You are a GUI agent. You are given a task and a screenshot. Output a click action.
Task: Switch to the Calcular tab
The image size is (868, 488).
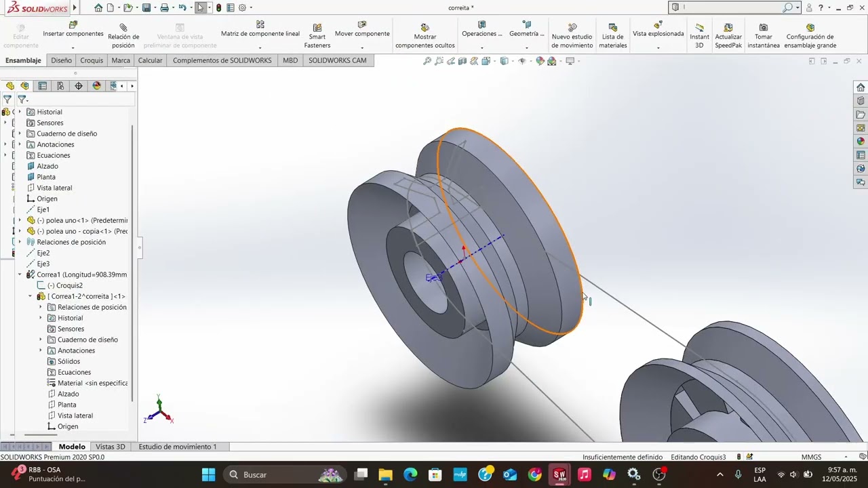(151, 60)
